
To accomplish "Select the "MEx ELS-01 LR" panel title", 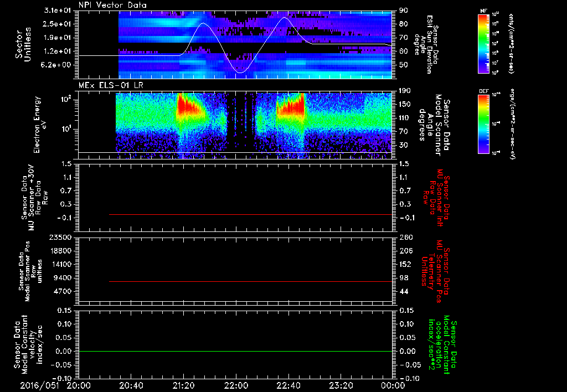I will pyautogui.click(x=111, y=85).
